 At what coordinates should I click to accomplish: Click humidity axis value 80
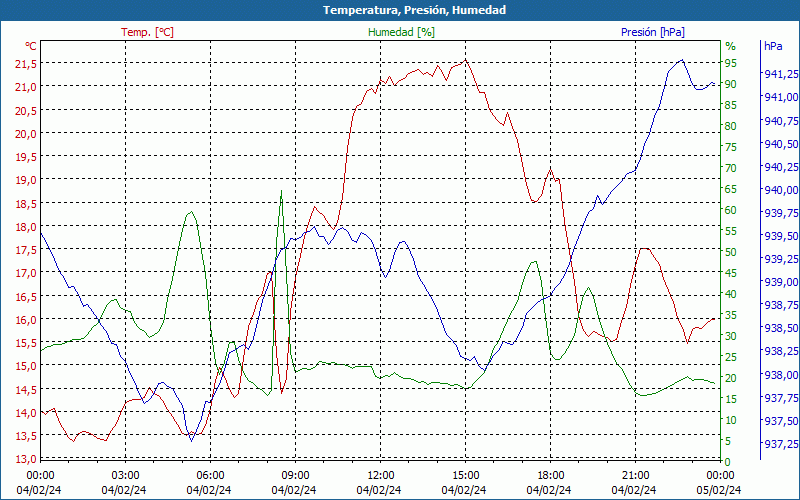coord(731,126)
